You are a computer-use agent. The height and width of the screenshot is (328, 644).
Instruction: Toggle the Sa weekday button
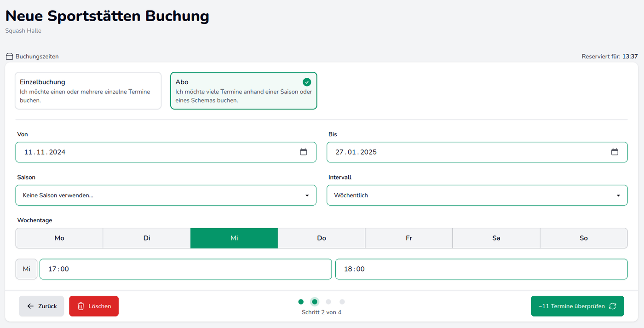point(496,238)
